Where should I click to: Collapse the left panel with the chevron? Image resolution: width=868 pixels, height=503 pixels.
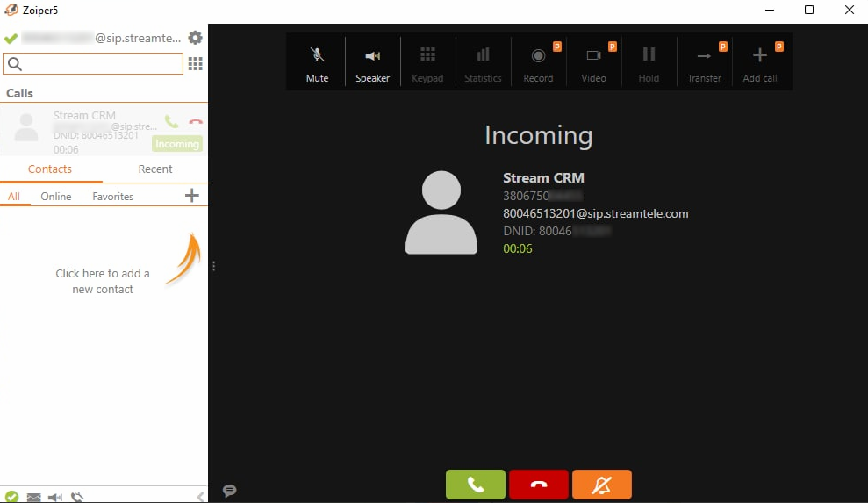[200, 496]
